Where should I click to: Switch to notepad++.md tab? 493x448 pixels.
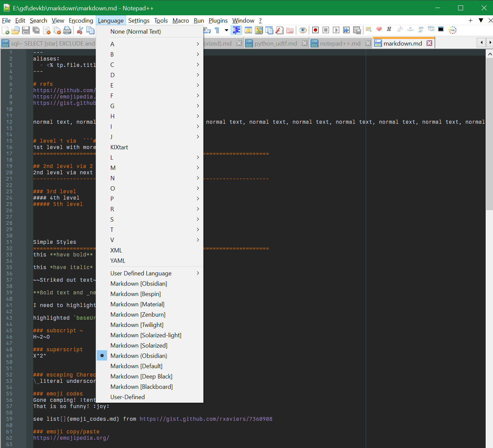tap(340, 44)
